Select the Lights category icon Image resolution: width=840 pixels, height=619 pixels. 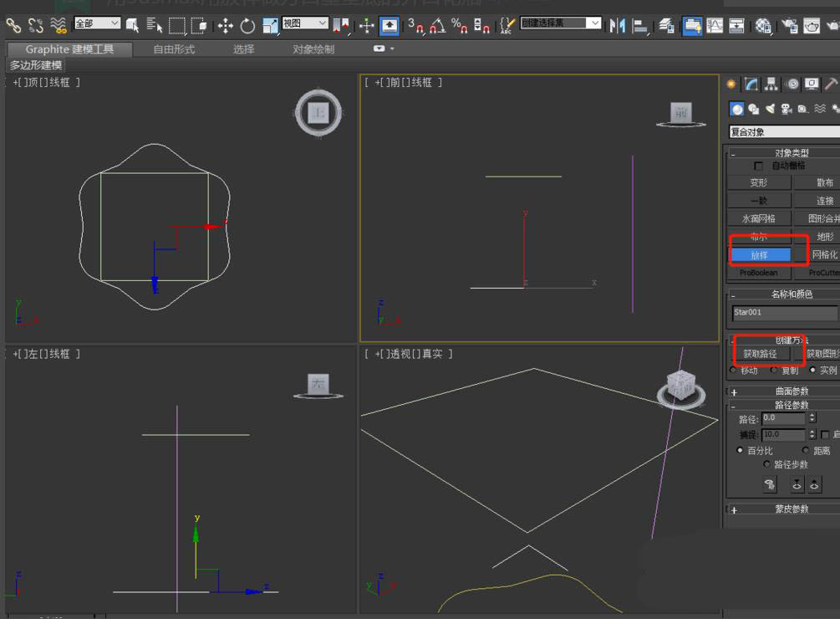tap(770, 109)
